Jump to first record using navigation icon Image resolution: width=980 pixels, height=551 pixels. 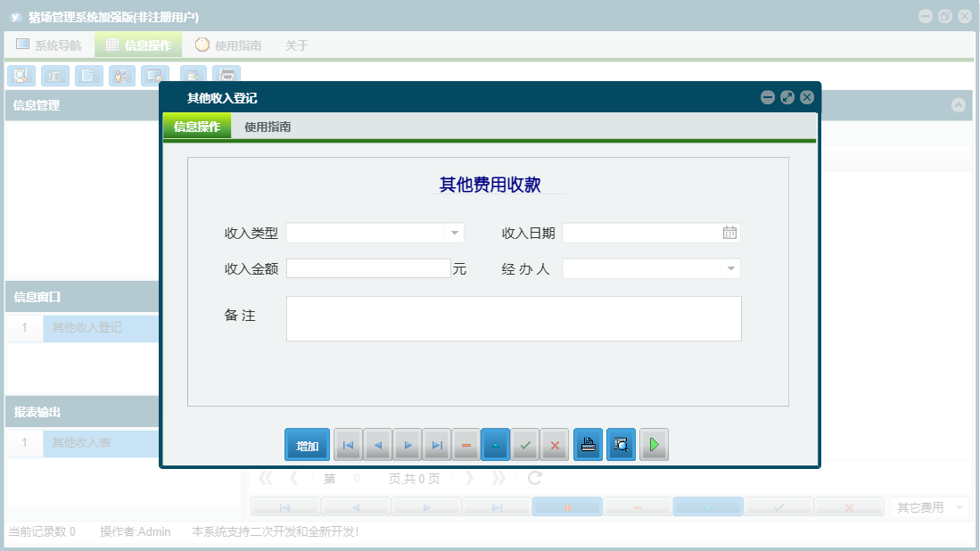[348, 444]
